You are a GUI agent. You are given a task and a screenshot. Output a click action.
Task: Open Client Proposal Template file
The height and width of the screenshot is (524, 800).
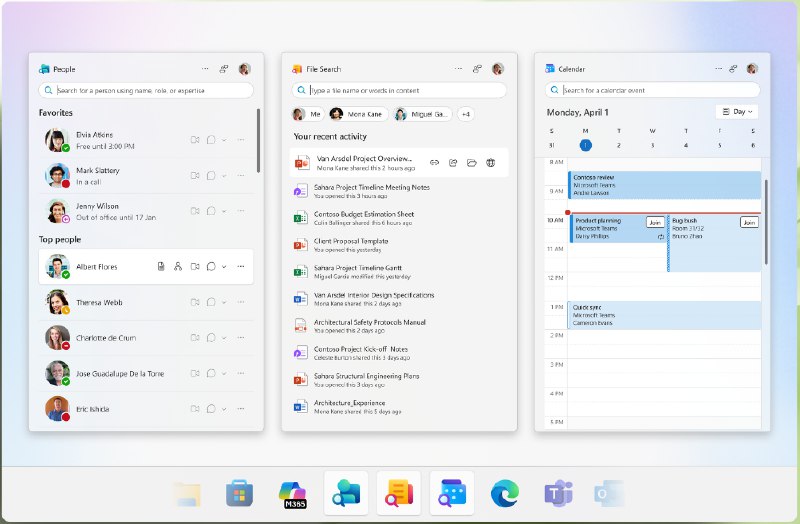point(399,245)
